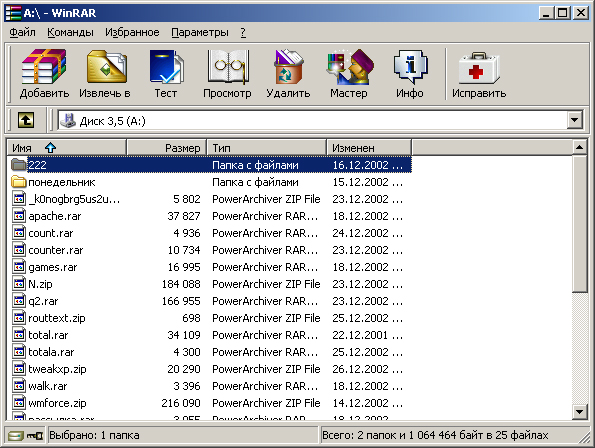Select the 222 folder icon
The height and width of the screenshot is (448, 595).
19,165
